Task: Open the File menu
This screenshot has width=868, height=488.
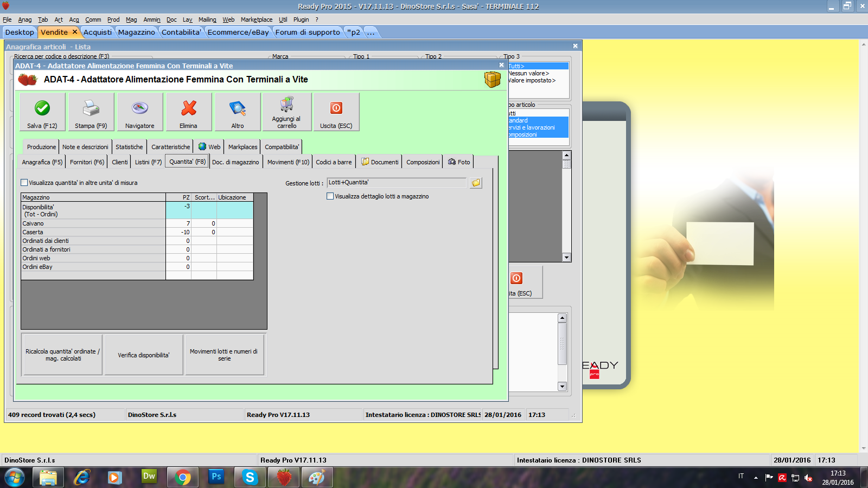Action: click(7, 20)
